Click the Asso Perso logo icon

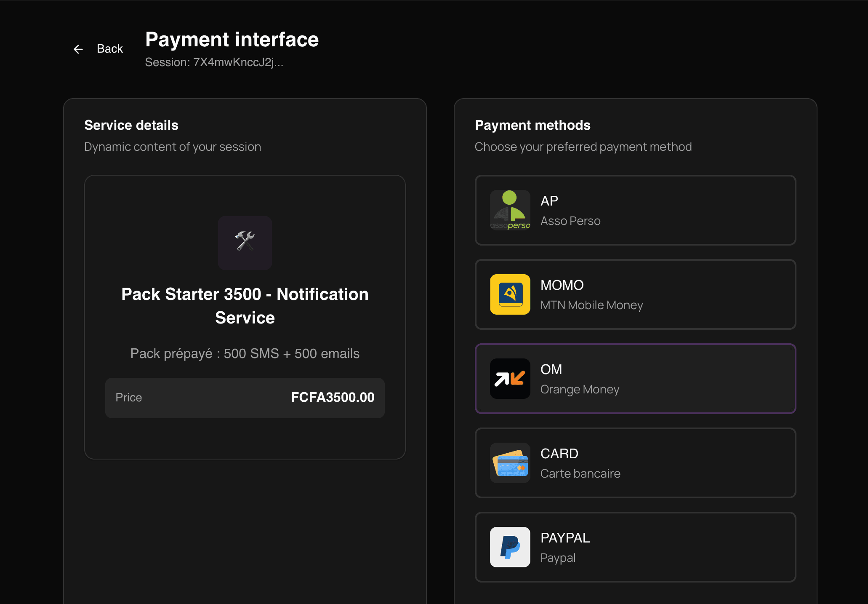pyautogui.click(x=510, y=210)
